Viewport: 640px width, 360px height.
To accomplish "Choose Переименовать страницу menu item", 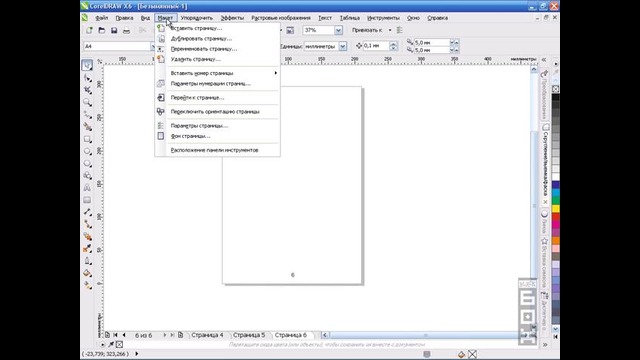I will [x=218, y=49].
